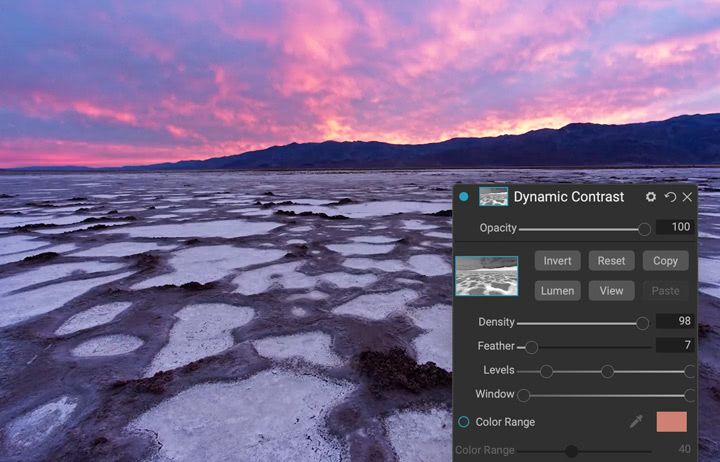Click the Invert mask button

click(x=557, y=261)
